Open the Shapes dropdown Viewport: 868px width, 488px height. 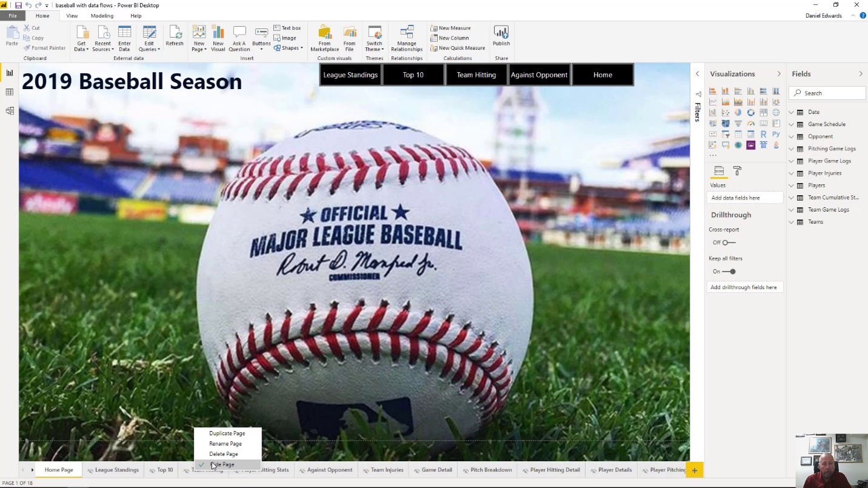pyautogui.click(x=288, y=48)
